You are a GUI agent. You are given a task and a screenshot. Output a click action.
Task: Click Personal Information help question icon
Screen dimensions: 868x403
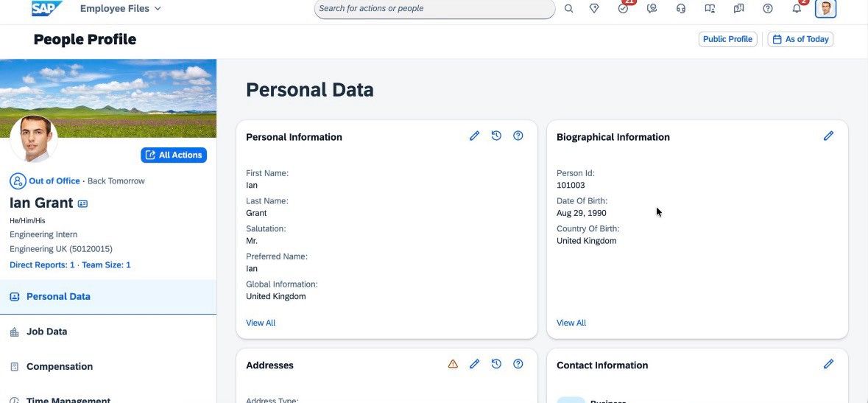click(518, 136)
